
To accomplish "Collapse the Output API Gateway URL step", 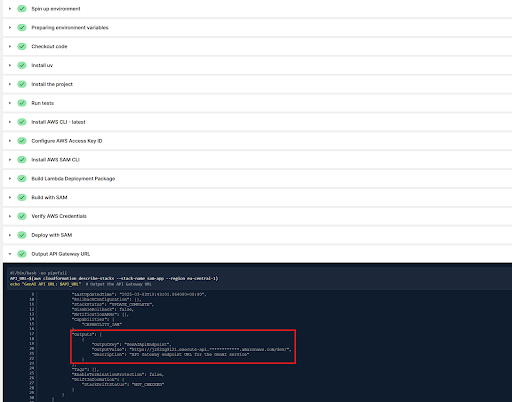I will point(10,254).
